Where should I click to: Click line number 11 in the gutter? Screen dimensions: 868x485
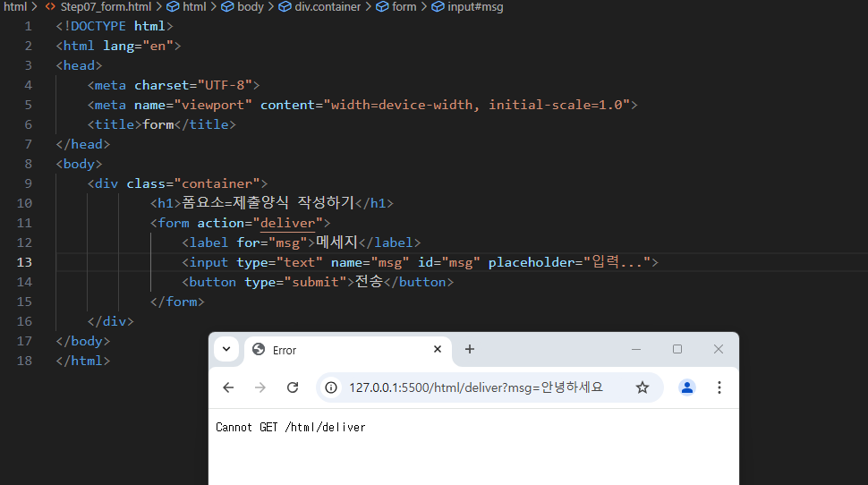(x=24, y=223)
